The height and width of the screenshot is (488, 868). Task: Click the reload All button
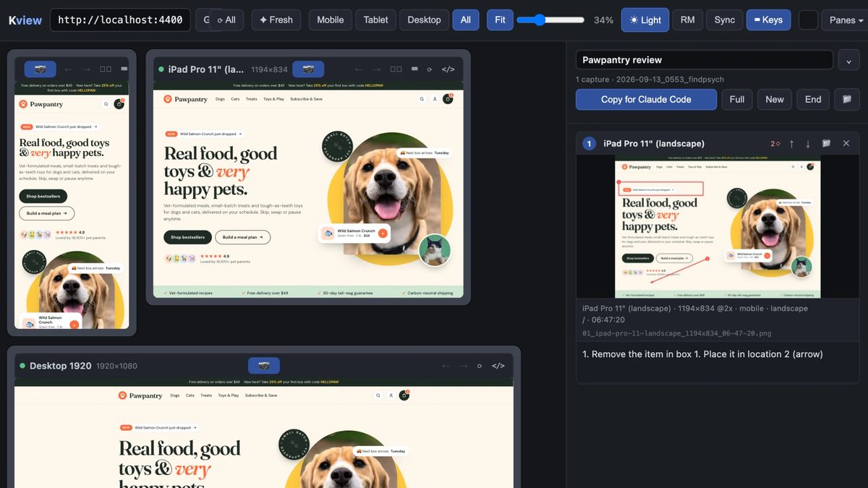[226, 20]
